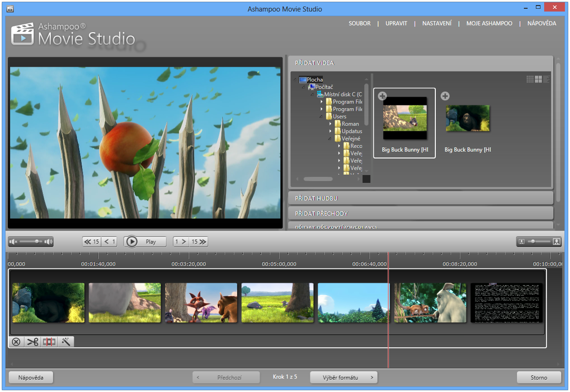Select the timeline clip with the fox-like creature
The height and width of the screenshot is (392, 570).
[201, 303]
